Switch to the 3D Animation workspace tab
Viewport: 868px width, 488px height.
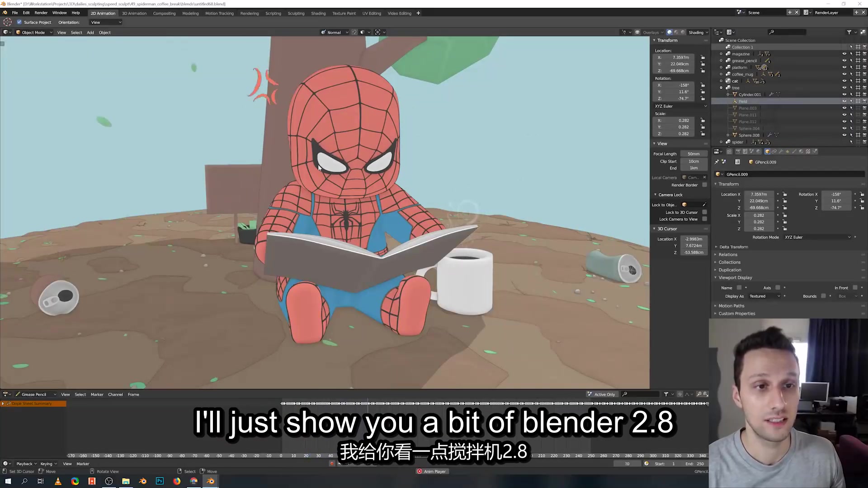click(x=134, y=13)
